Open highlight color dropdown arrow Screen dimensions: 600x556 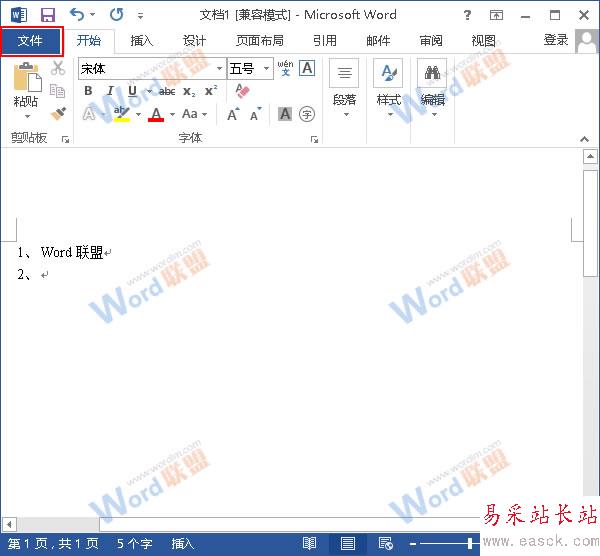(x=139, y=114)
